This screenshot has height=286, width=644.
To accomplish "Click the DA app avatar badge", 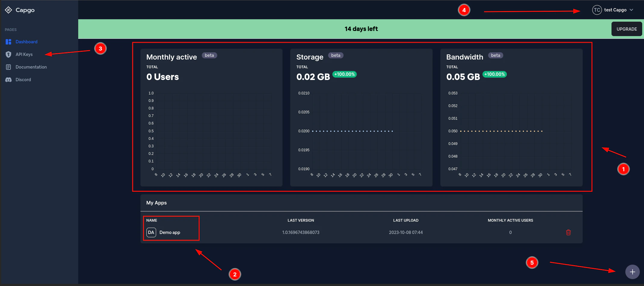I will (x=151, y=232).
